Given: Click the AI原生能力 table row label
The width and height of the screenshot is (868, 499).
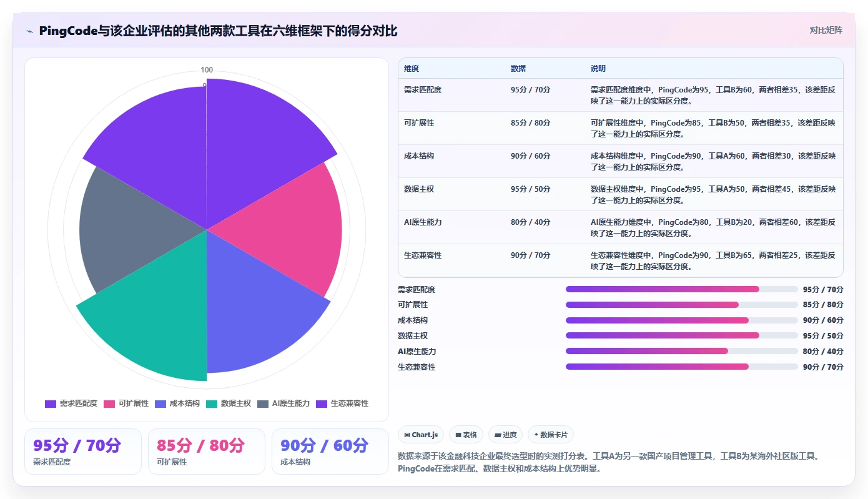Looking at the screenshot, I should tap(423, 222).
